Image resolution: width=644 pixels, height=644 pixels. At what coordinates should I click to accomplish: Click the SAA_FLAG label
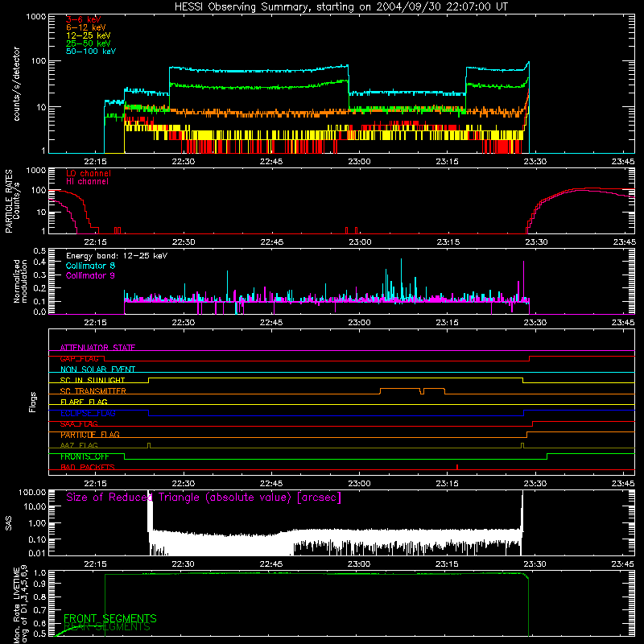click(x=79, y=424)
